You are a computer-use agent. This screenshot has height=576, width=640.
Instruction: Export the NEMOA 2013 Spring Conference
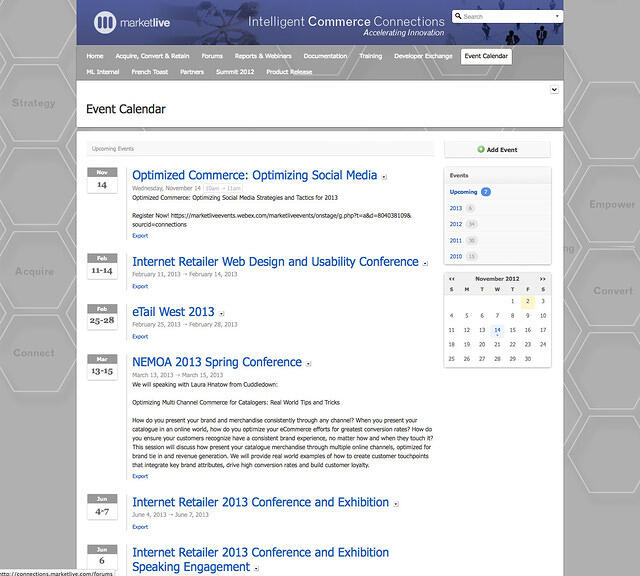(140, 476)
